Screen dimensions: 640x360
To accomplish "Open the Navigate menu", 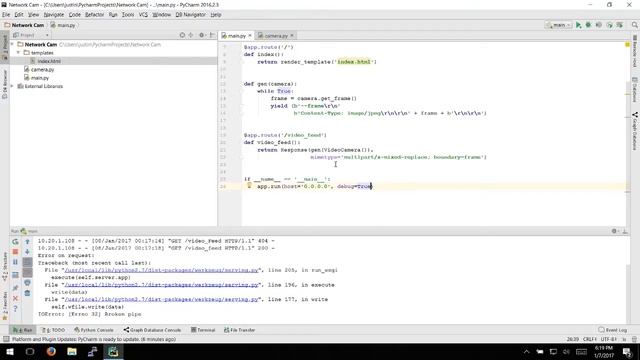I will point(54,15).
